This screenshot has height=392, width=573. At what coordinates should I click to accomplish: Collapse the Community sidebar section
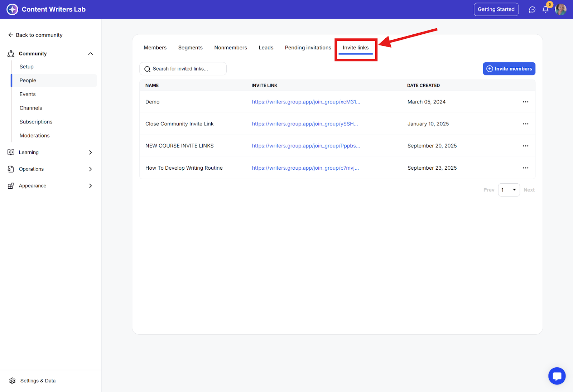pos(90,54)
